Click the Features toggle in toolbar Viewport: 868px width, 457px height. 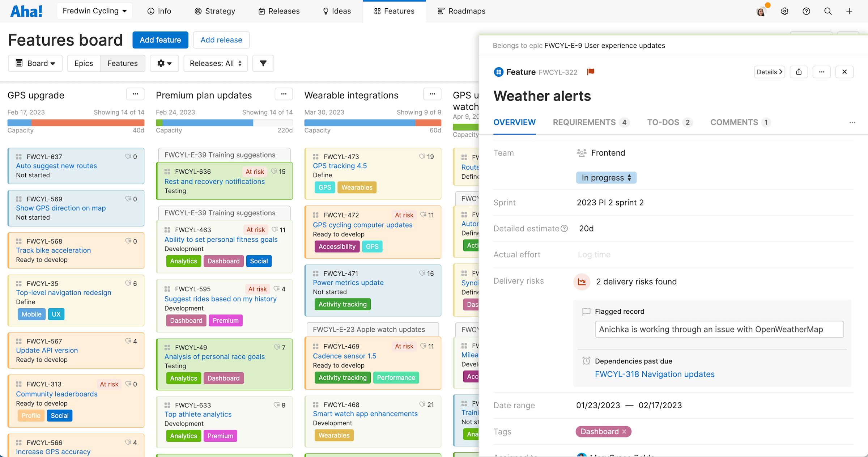(x=123, y=63)
